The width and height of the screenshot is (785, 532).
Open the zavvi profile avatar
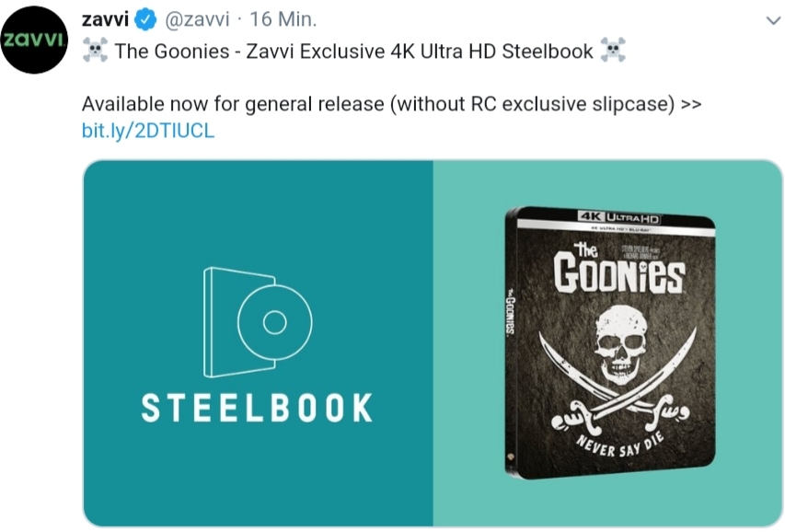(34, 40)
